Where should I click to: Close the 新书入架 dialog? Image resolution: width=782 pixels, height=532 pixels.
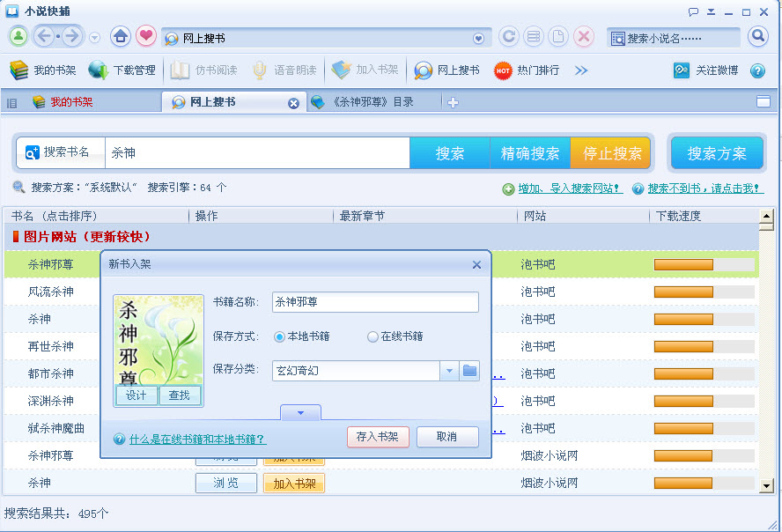pos(476,265)
